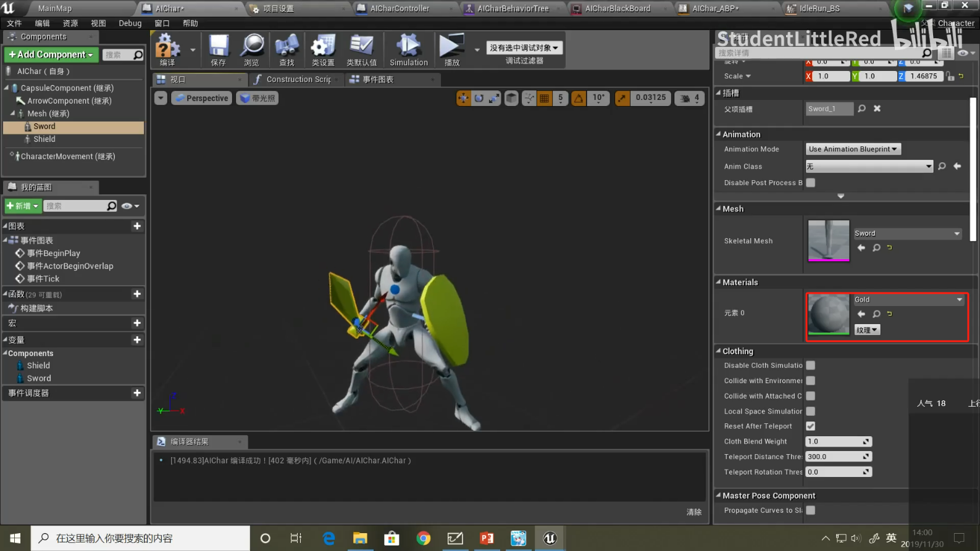The height and width of the screenshot is (551, 980).
Task: Browse to Sword skeletal mesh asset
Action: [x=876, y=247]
